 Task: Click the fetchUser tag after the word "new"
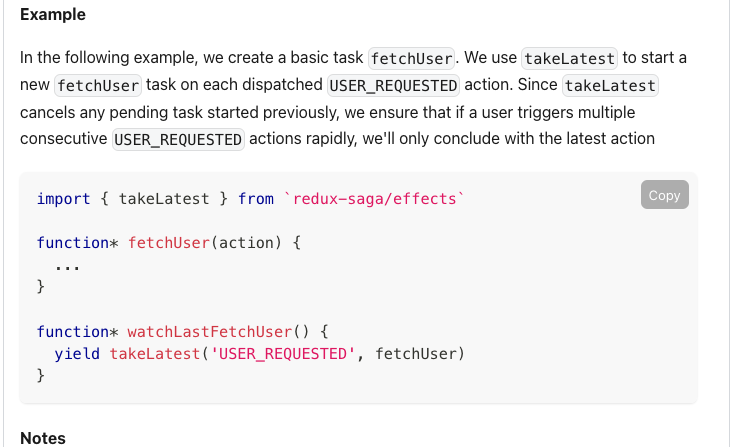(98, 85)
